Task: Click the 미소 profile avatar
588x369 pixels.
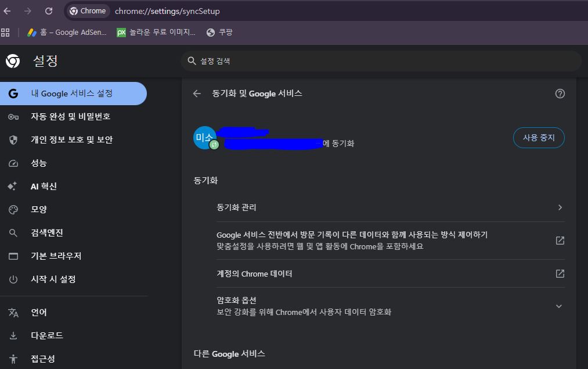Action: 205,138
